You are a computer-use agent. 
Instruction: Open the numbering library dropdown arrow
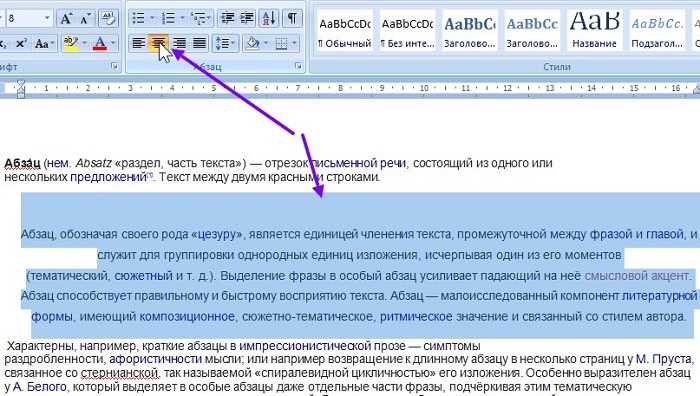click(182, 18)
